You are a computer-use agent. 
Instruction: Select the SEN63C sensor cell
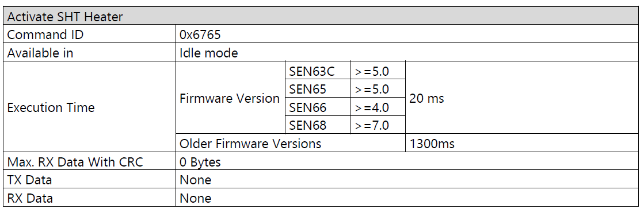(x=318, y=71)
